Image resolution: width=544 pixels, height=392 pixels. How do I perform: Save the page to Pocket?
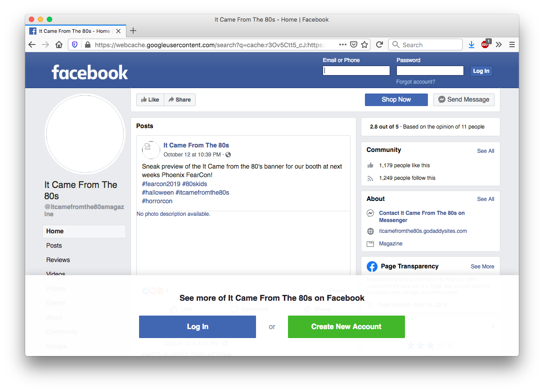(x=354, y=45)
